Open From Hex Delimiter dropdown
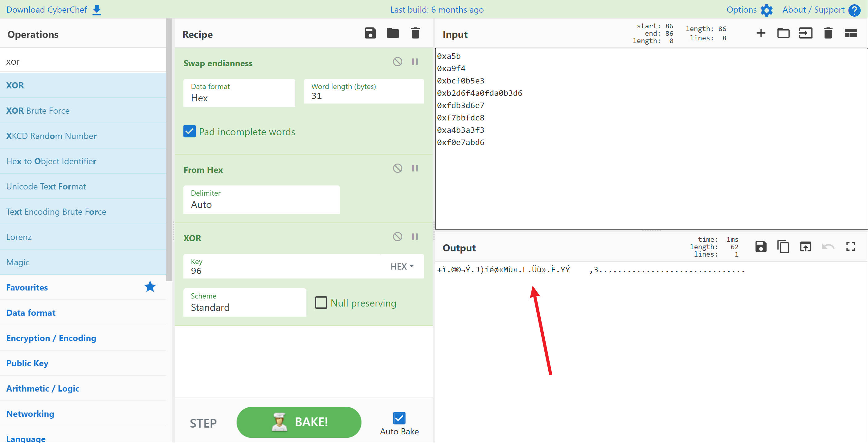Image resolution: width=868 pixels, height=443 pixels. coord(261,199)
